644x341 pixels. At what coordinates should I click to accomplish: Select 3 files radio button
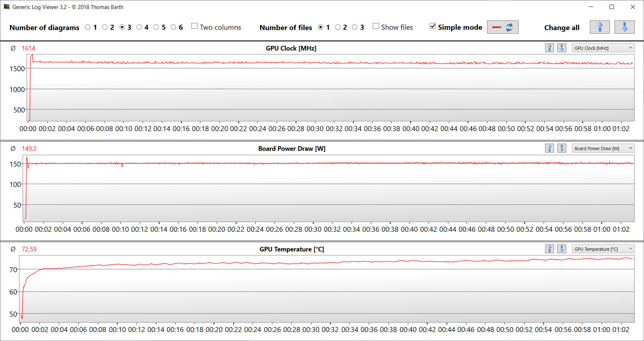(355, 27)
